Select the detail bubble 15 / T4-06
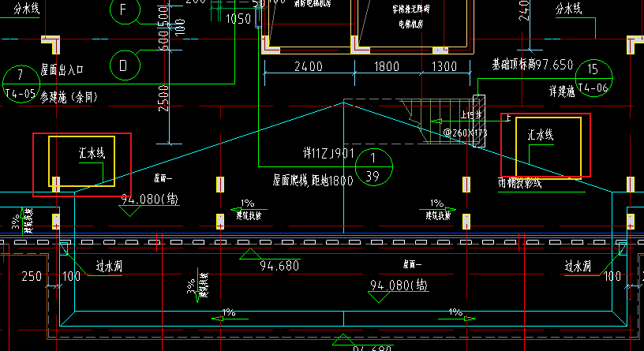The width and height of the screenshot is (644, 351). 594,78
